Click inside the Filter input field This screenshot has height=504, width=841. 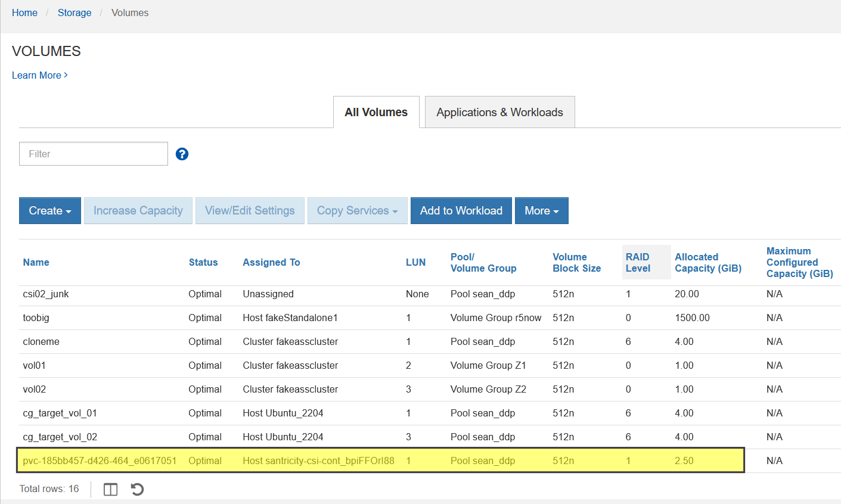[x=94, y=154]
